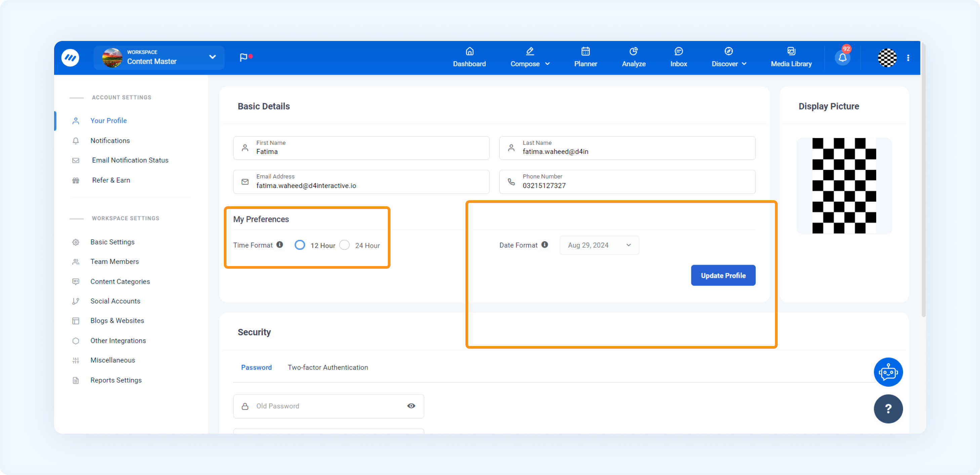This screenshot has width=980, height=475.
Task: Click the Email Address field
Action: pyautogui.click(x=361, y=182)
